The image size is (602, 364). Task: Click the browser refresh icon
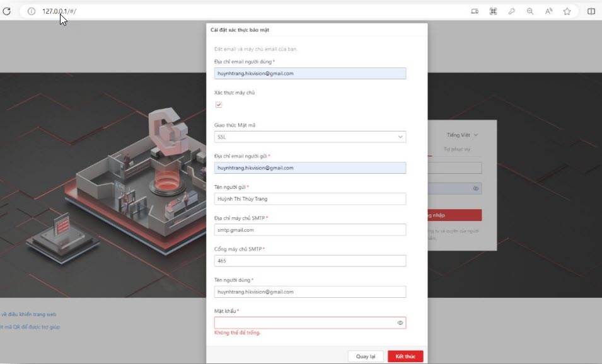click(7, 11)
